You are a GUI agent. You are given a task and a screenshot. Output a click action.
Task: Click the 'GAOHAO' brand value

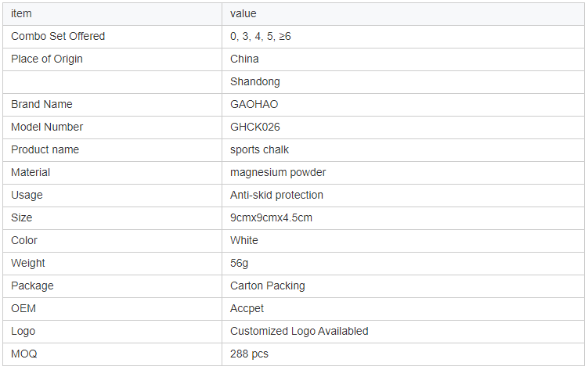[254, 104]
